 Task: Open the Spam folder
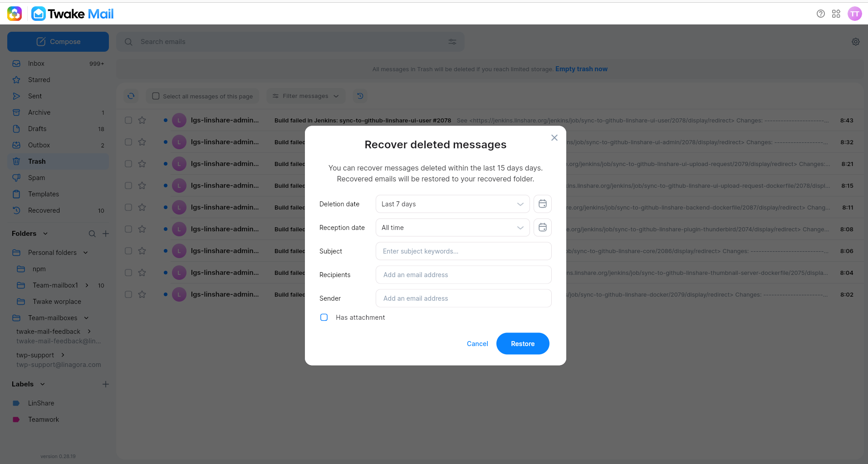(x=58, y=178)
